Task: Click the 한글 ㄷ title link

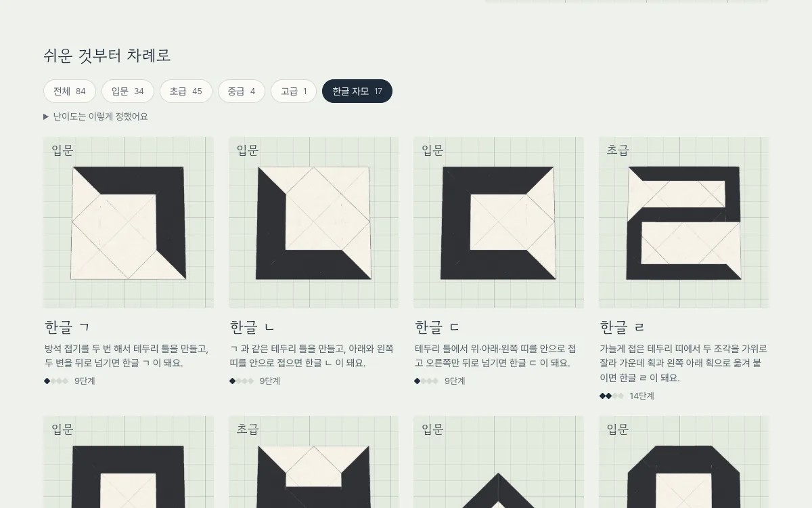Action: (437, 327)
